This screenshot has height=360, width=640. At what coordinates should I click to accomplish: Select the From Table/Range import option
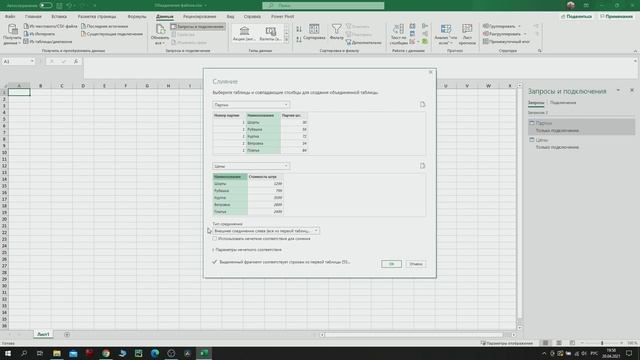coord(48,42)
